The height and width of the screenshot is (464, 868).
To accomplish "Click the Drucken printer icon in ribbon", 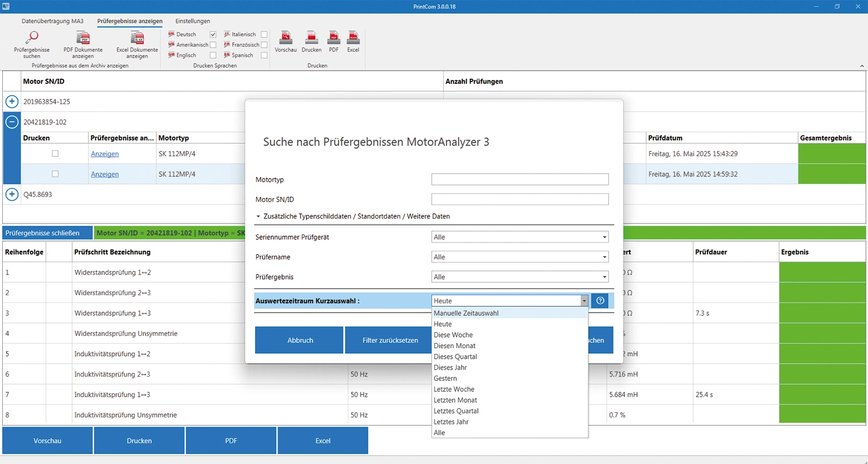I will click(x=311, y=38).
